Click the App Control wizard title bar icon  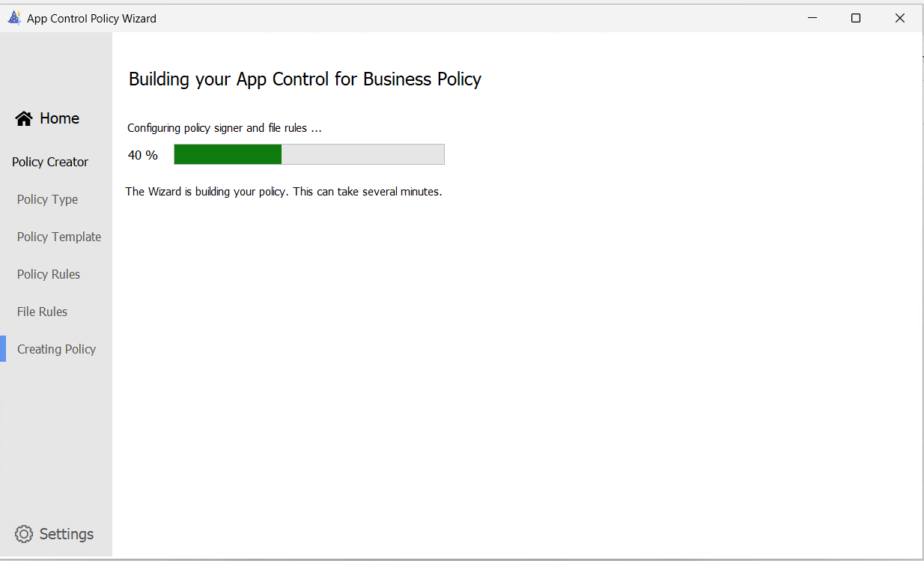tap(14, 18)
